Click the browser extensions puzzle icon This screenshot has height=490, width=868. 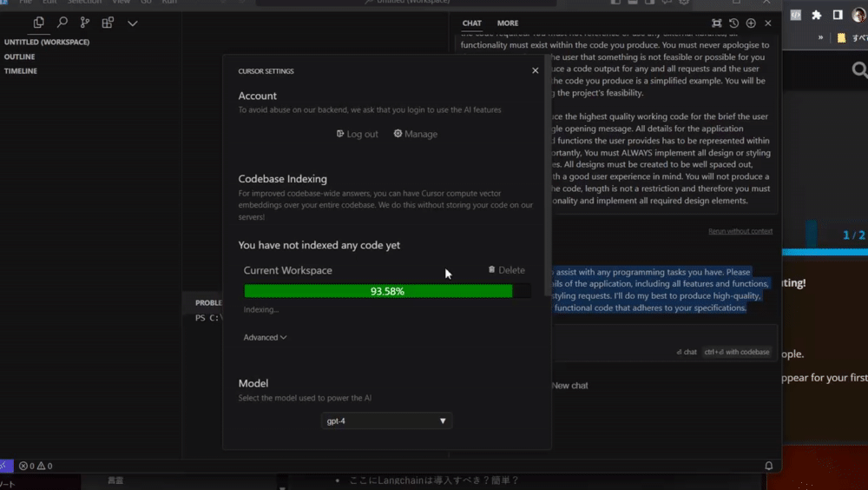coord(817,15)
